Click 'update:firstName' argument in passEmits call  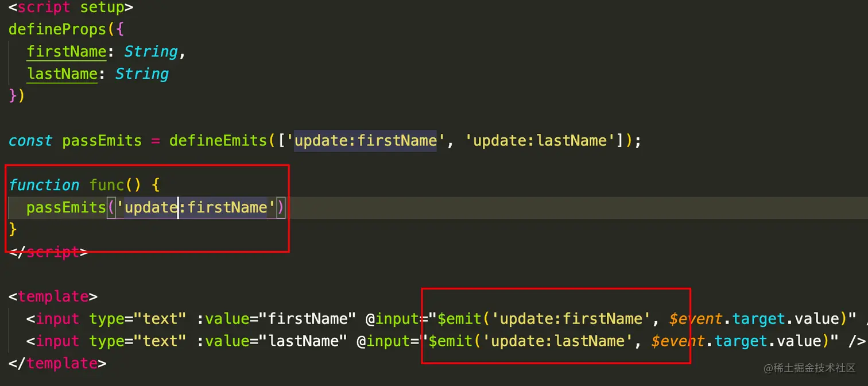tap(196, 207)
